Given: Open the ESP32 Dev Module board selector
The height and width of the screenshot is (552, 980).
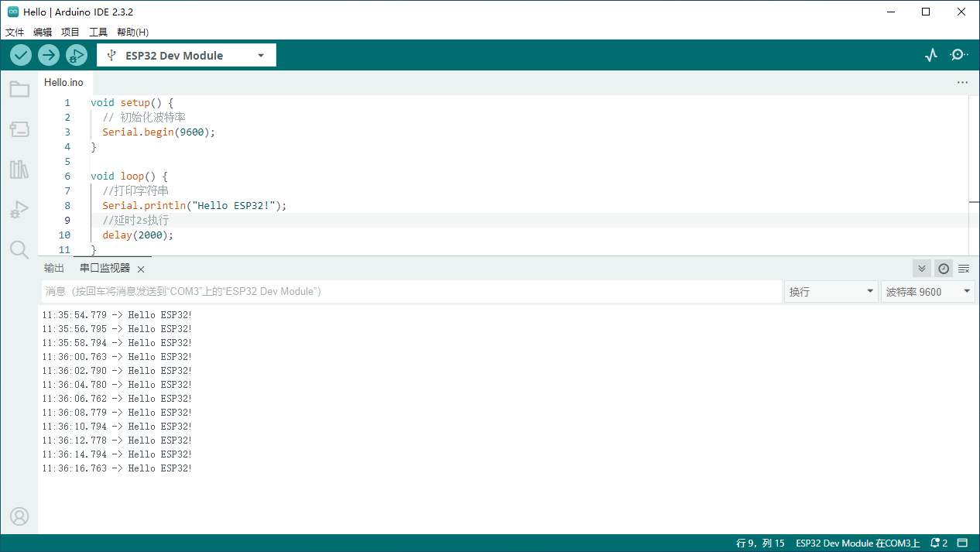Looking at the screenshot, I should pyautogui.click(x=187, y=55).
